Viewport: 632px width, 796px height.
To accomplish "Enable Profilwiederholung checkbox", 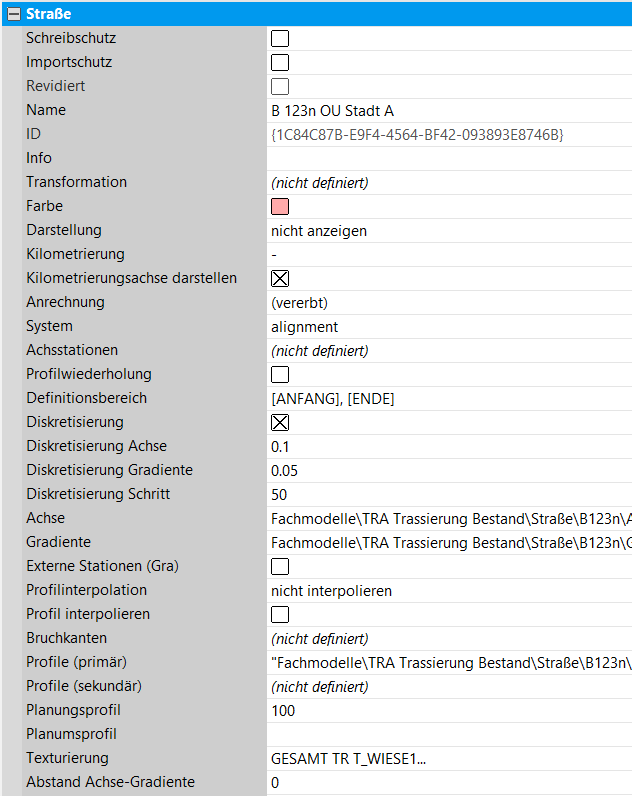I will click(280, 374).
